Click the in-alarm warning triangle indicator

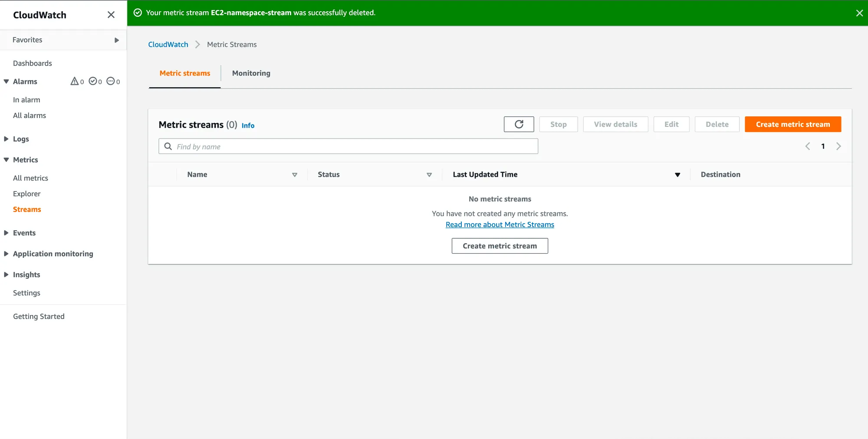pos(75,81)
